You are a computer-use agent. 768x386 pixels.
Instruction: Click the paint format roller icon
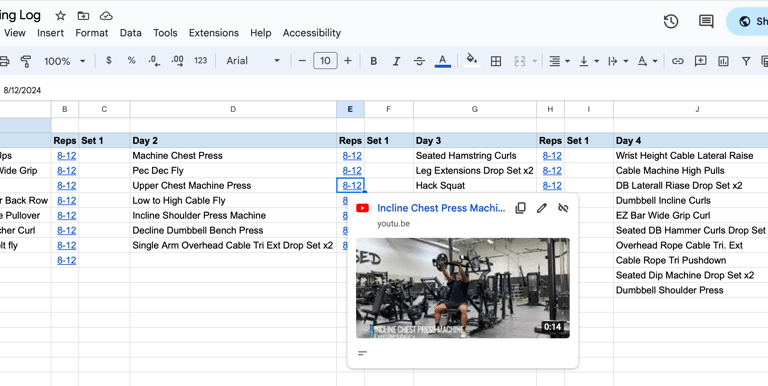[x=26, y=61]
